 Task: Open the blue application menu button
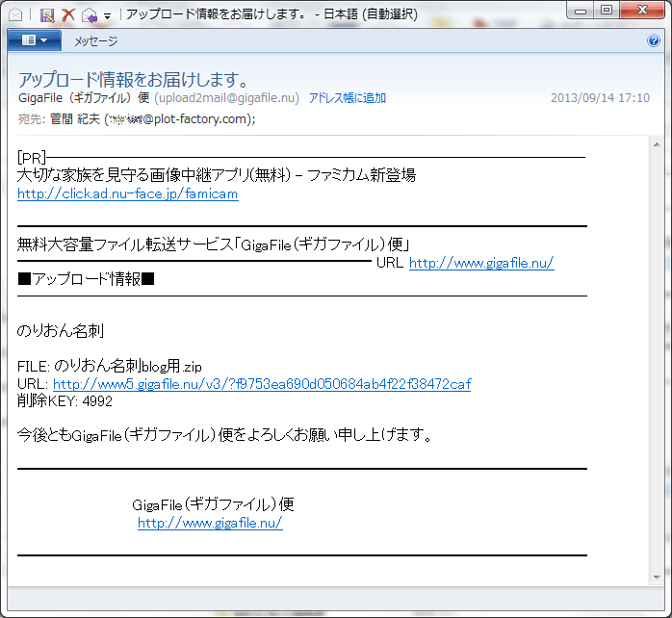tap(35, 40)
